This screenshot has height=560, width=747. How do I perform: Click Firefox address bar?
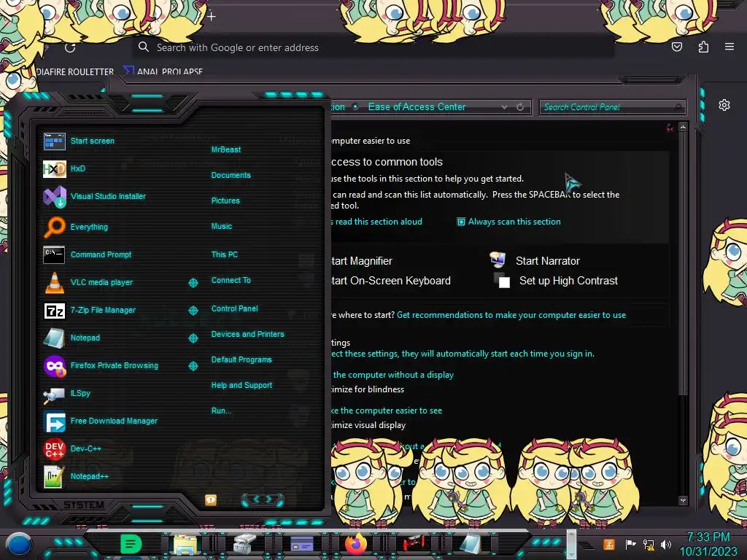(373, 47)
